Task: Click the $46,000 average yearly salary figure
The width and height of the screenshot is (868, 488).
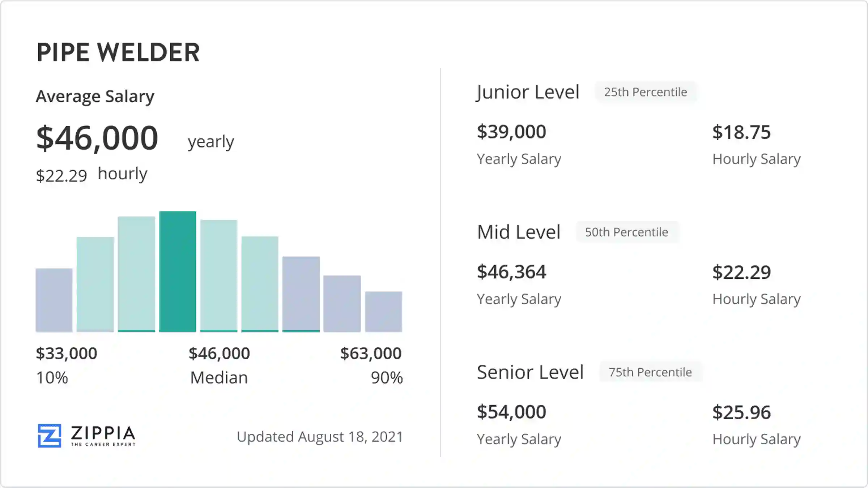Action: [x=97, y=138]
